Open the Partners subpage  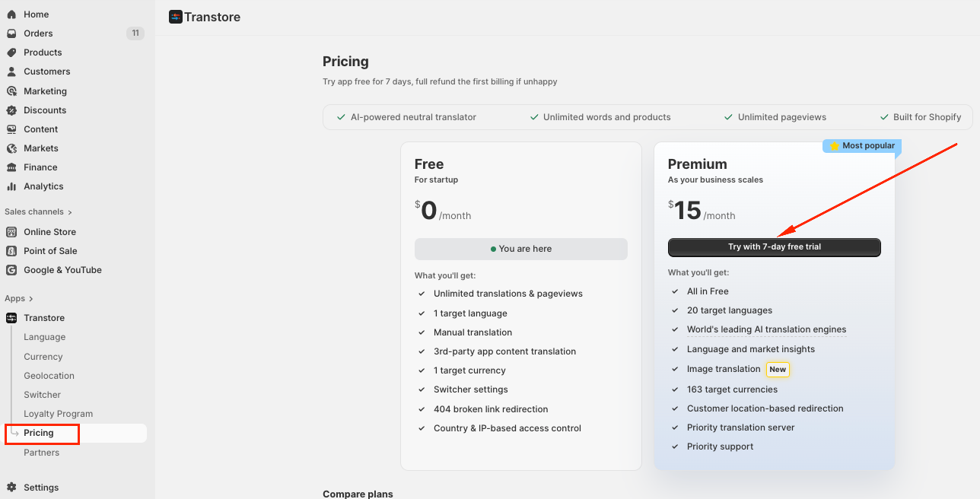41,453
